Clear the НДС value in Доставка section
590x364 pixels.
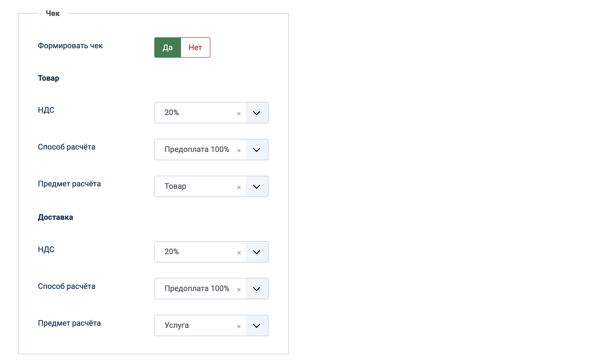coord(239,253)
